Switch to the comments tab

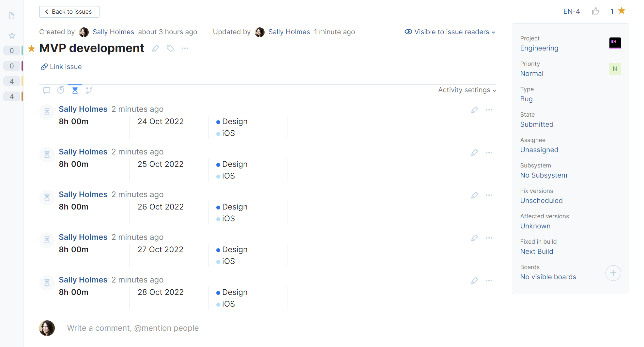pyautogui.click(x=46, y=90)
